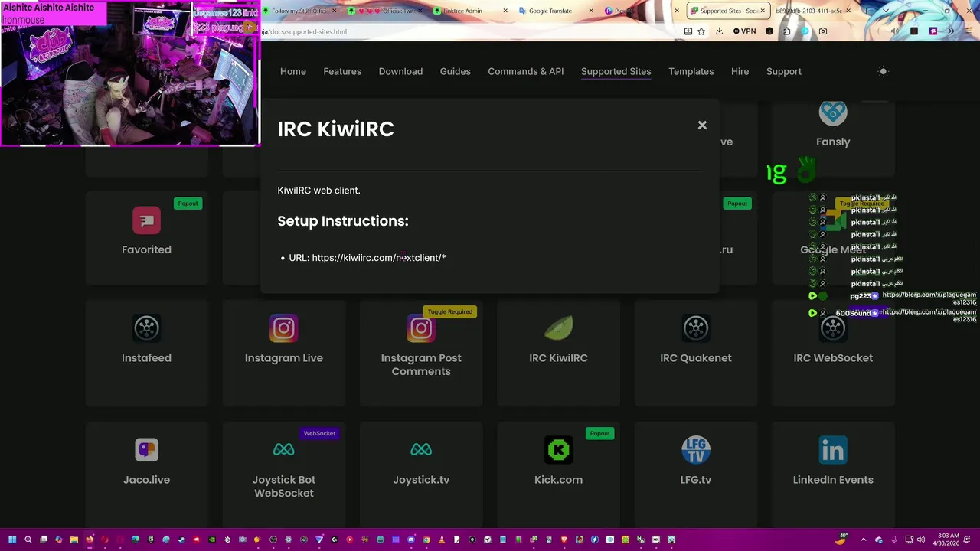Image resolution: width=980 pixels, height=551 pixels.
Task: Open the IRC Quakenet card label
Action: (696, 357)
